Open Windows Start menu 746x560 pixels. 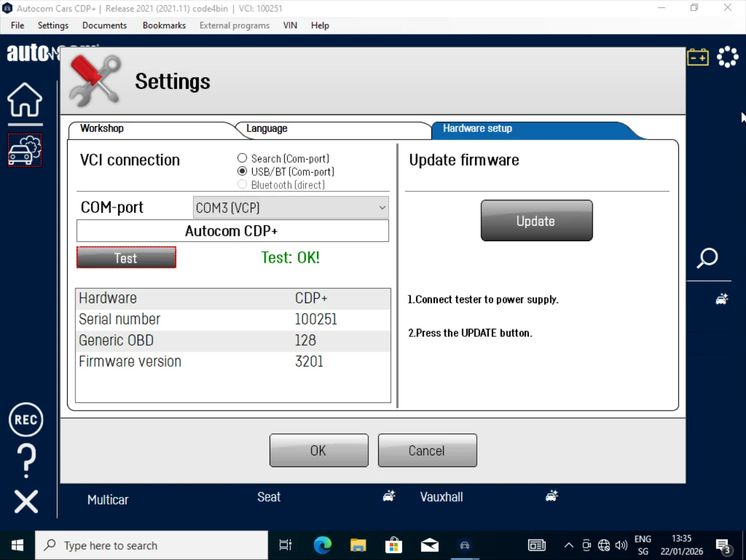pos(18,545)
